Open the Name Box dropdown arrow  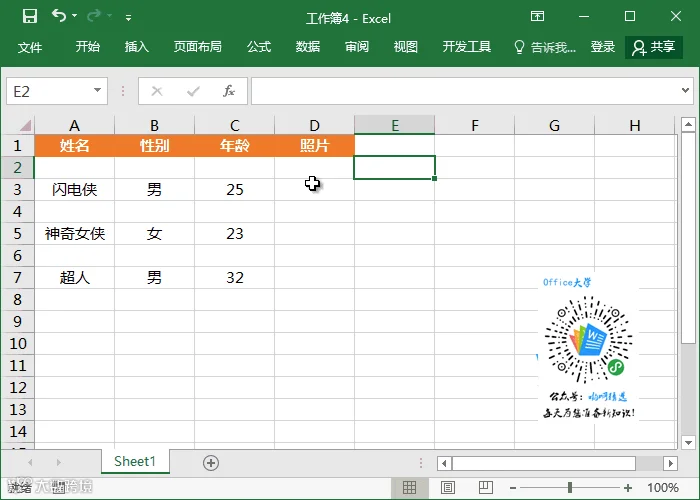pos(97,91)
